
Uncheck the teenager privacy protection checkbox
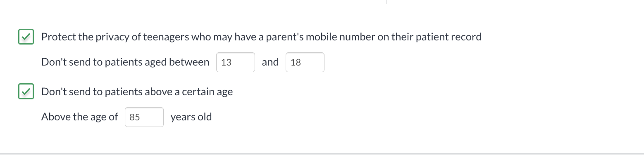[26, 37]
